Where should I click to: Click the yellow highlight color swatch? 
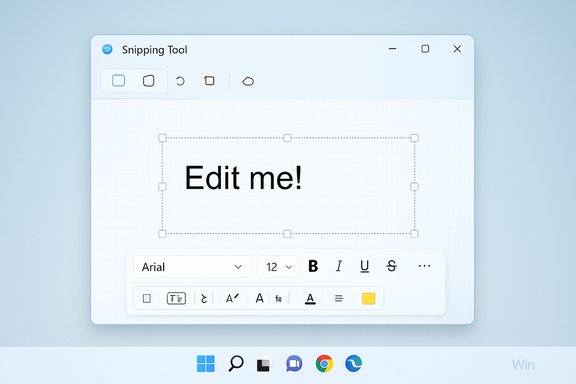point(368,299)
